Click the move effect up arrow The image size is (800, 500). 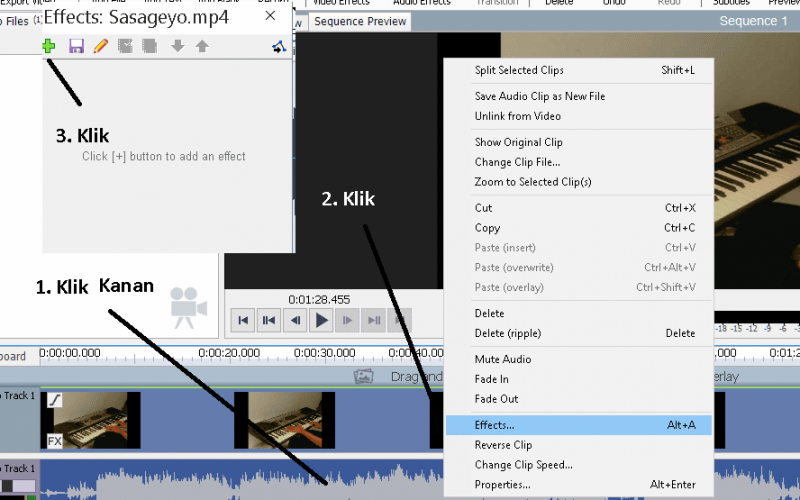click(202, 46)
